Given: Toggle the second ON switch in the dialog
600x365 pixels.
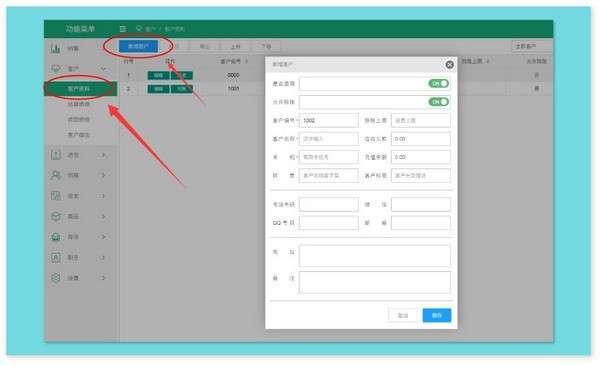Looking at the screenshot, I should (x=439, y=102).
